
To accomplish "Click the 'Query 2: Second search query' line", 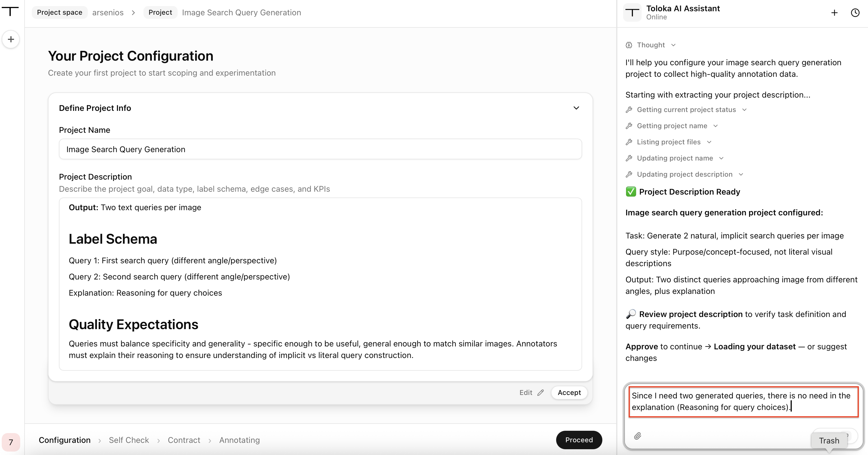I will [x=179, y=277].
